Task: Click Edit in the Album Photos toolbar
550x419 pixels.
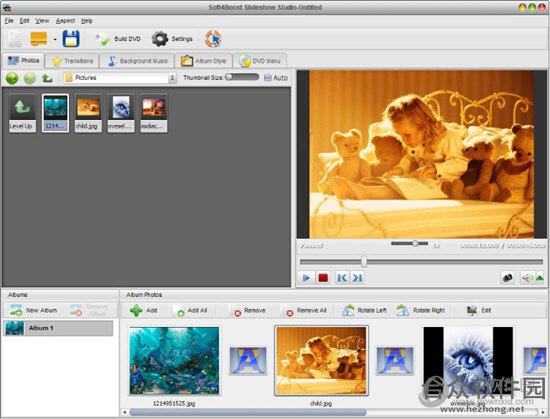Action: pos(479,311)
